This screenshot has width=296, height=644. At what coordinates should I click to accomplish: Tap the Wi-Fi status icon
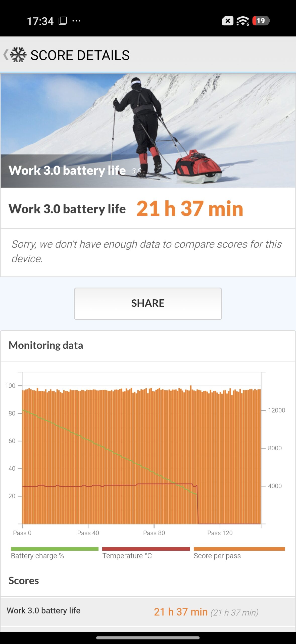242,21
